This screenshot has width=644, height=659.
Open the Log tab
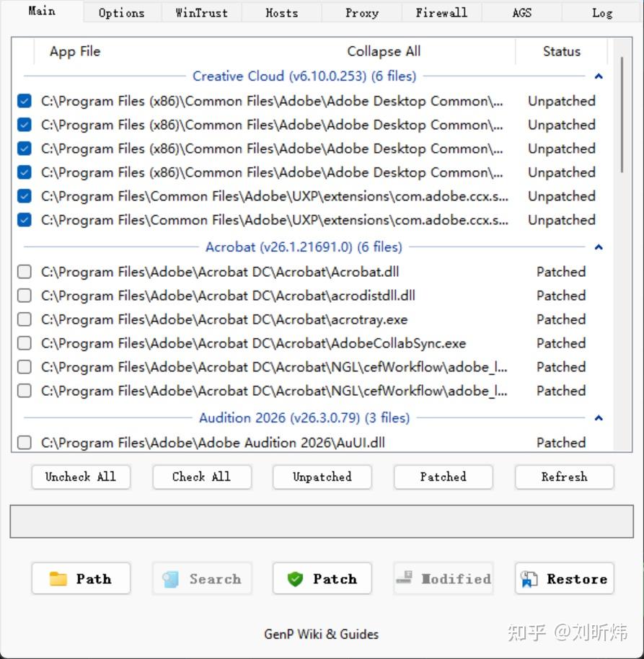(x=602, y=13)
